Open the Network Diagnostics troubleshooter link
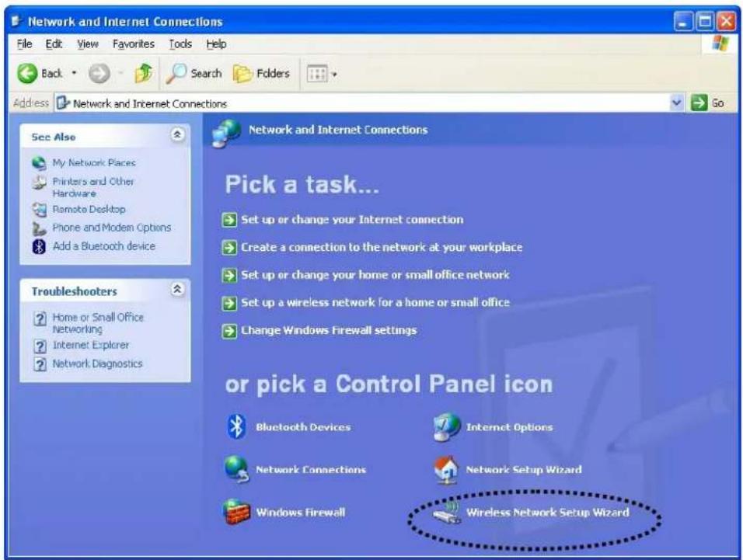743x560 pixels. [97, 363]
